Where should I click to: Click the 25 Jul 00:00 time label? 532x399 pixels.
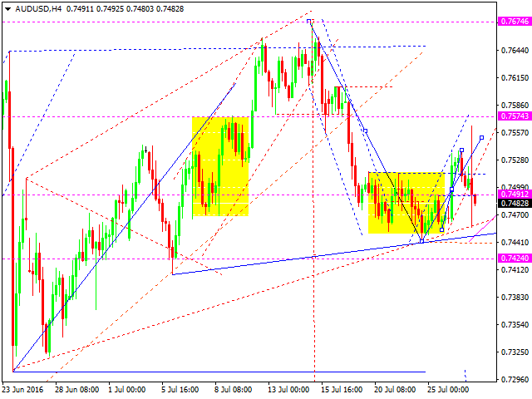pyautogui.click(x=448, y=390)
